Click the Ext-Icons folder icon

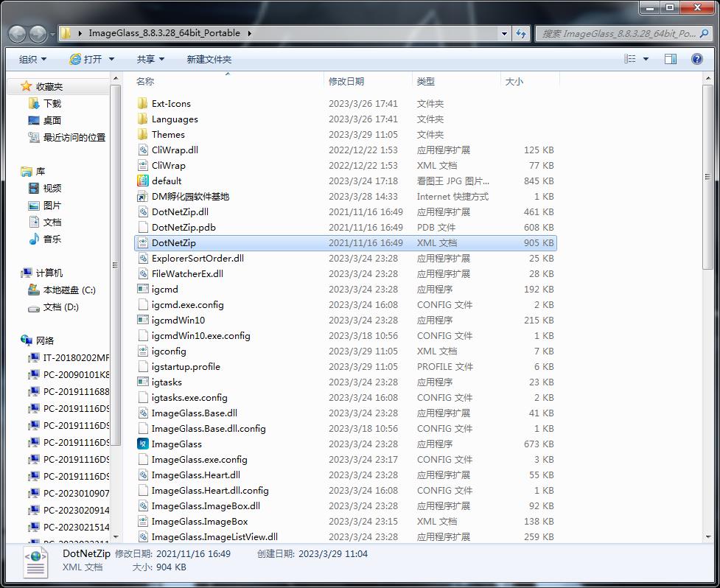pyautogui.click(x=143, y=103)
